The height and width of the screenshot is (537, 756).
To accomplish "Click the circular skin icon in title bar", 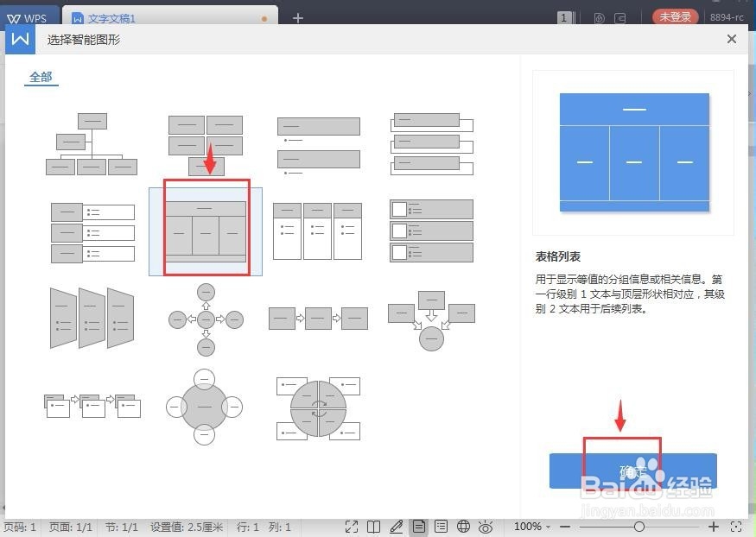I will coord(600,18).
